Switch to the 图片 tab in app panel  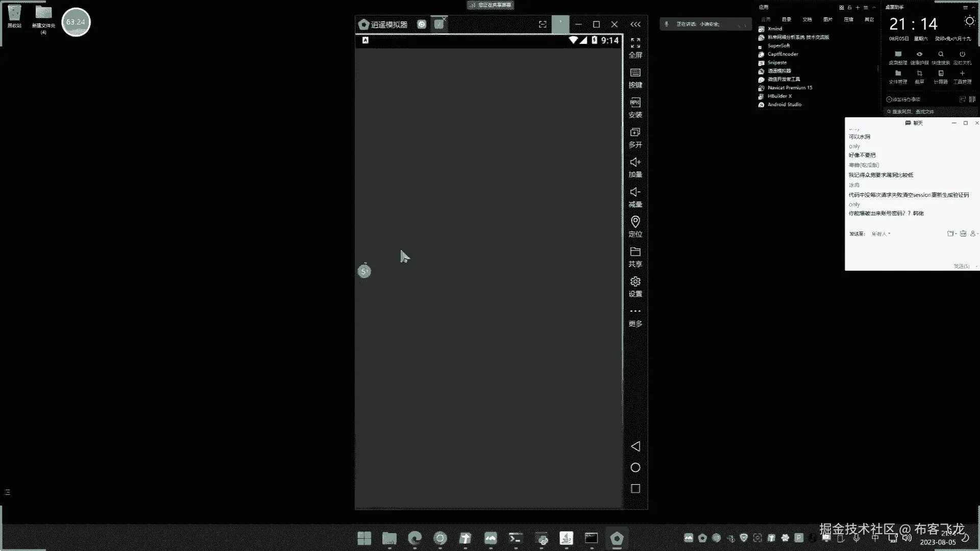click(828, 19)
